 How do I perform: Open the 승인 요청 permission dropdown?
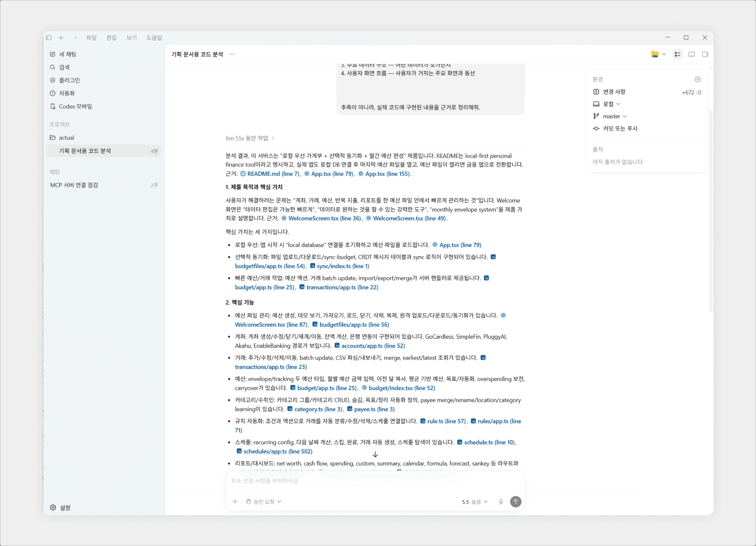[x=264, y=502]
